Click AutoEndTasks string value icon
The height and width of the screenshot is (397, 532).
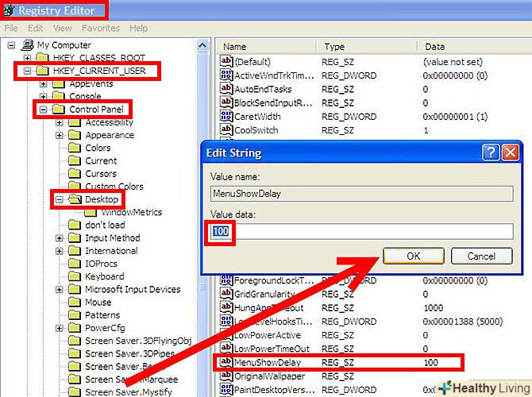coord(226,89)
